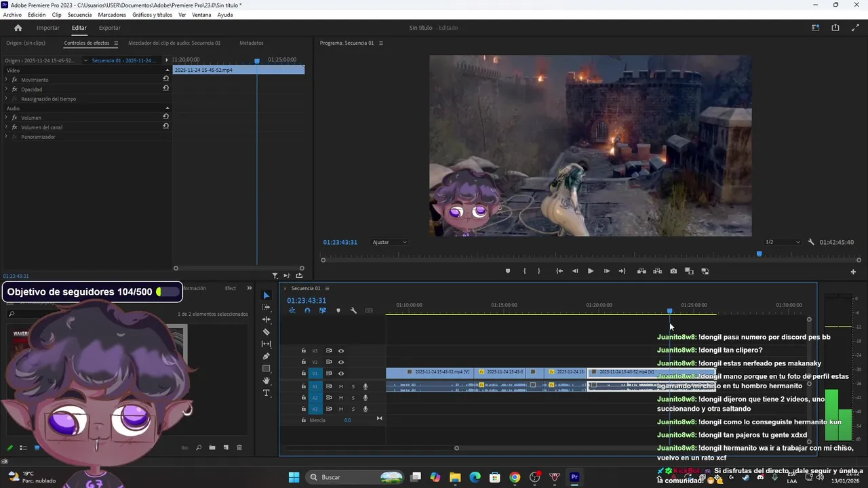The width and height of the screenshot is (868, 488).
Task: Toggle visibility of track V2
Action: 341,362
